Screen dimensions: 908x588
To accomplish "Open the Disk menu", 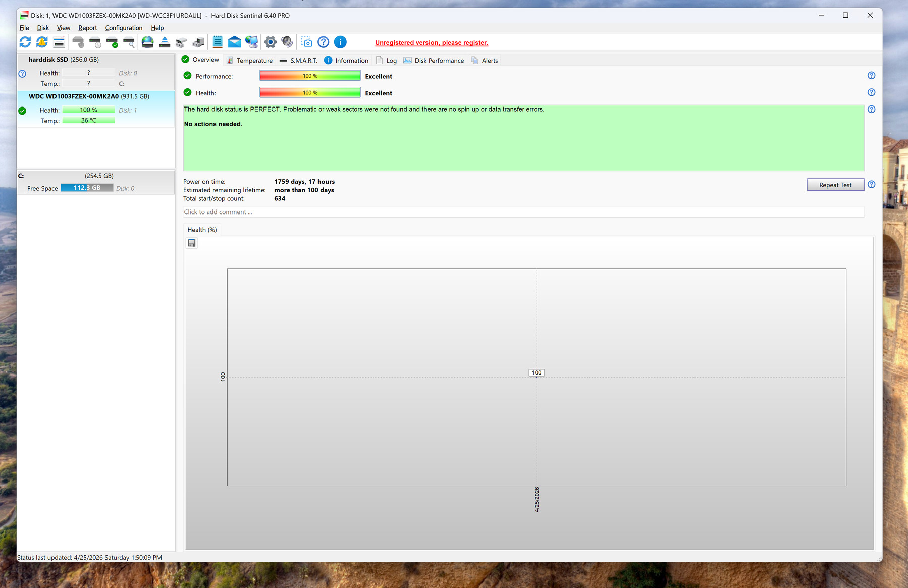I will tap(43, 28).
